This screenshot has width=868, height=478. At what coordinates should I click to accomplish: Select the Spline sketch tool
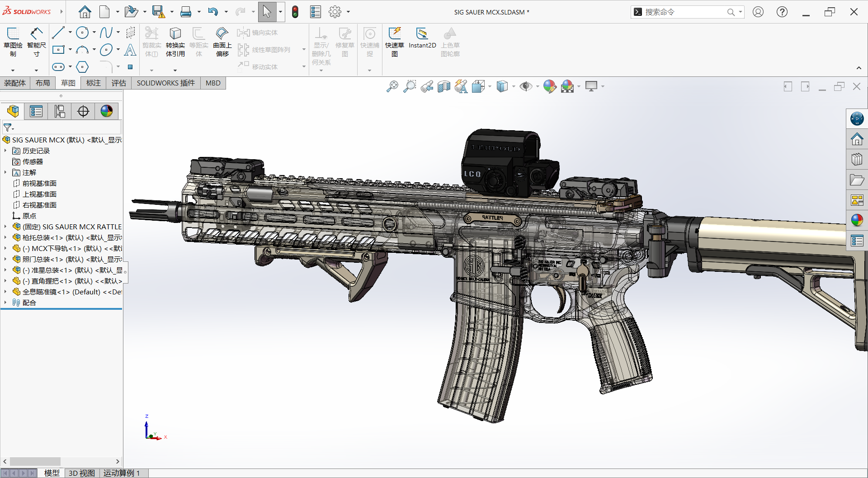(106, 32)
